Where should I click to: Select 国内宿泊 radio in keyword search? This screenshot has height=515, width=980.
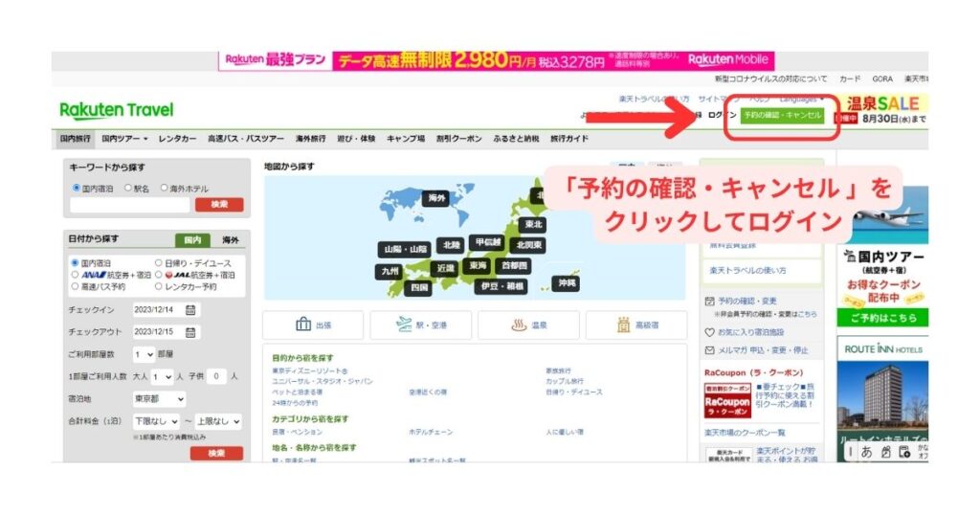[77, 188]
